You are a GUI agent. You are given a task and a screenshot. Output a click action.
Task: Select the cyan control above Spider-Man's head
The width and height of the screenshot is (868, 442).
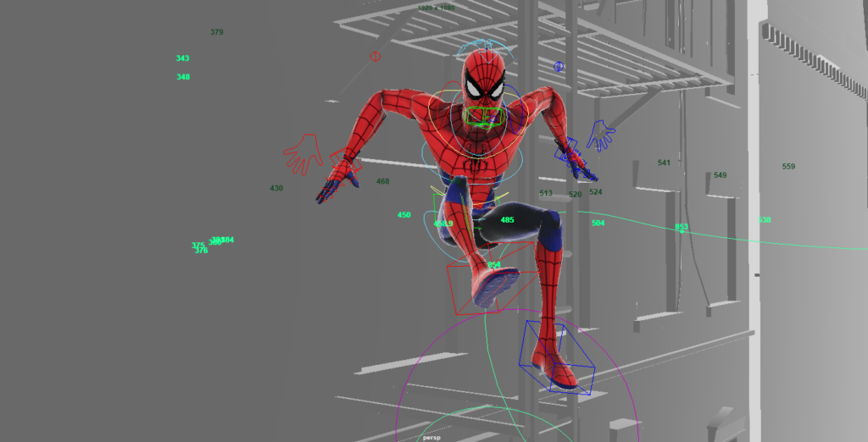(x=487, y=50)
